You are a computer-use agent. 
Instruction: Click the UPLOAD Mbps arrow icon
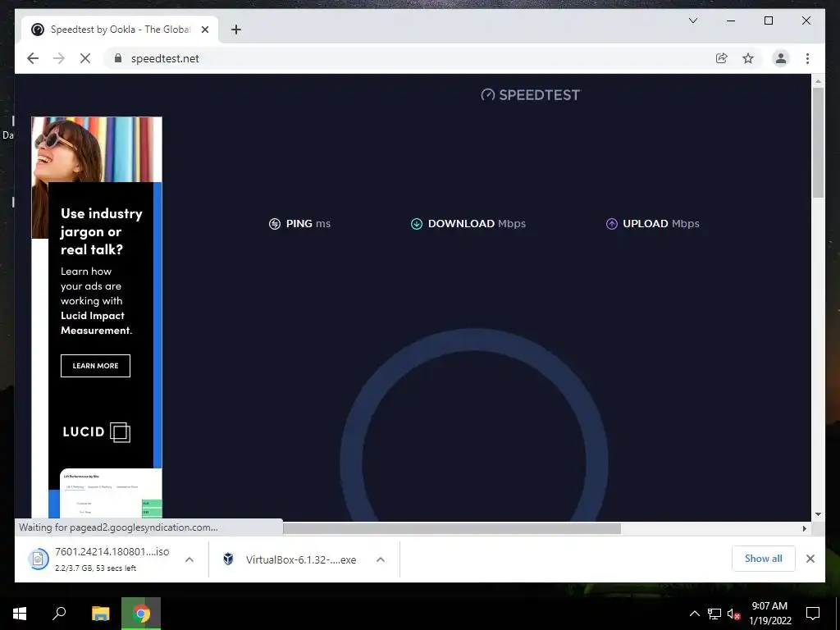[x=611, y=224]
